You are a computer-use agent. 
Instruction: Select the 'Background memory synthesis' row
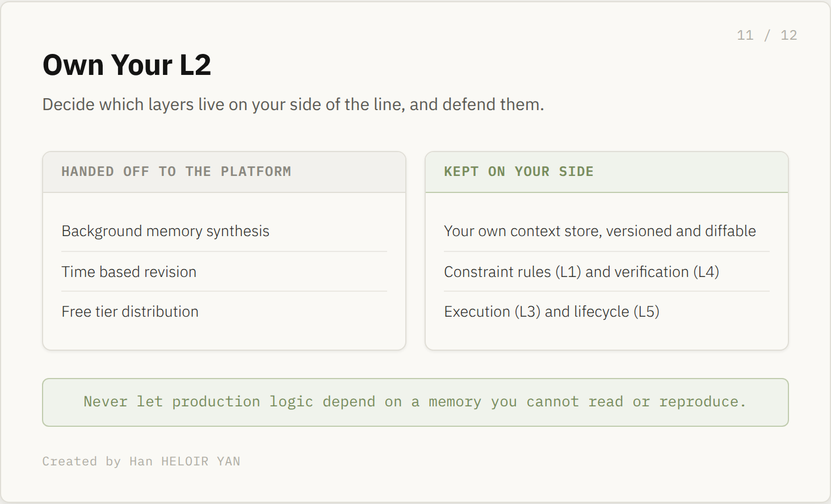tap(224, 231)
